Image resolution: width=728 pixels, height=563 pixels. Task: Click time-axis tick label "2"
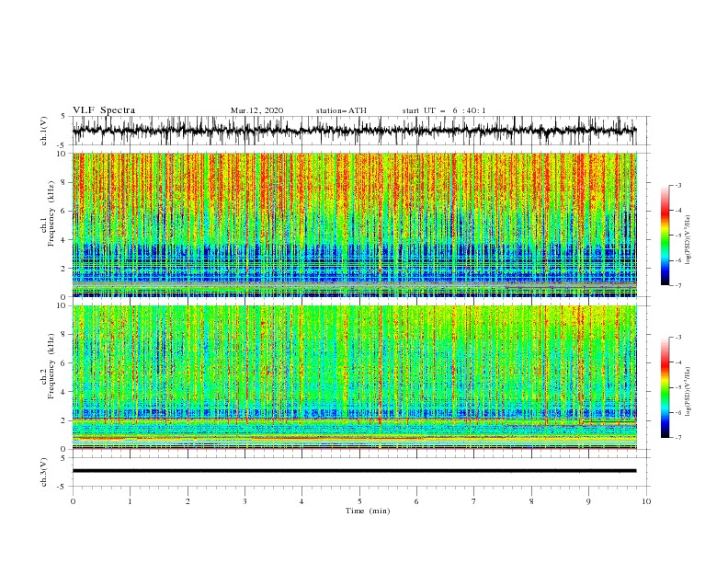coord(188,501)
